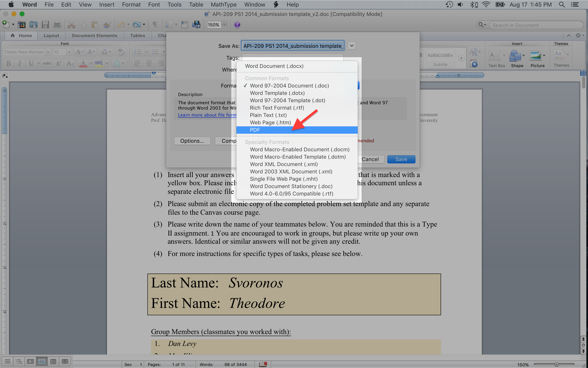Click the Wi-Fi icon in menu bar
Image resolution: width=588 pixels, height=368 pixels.
(486, 5)
